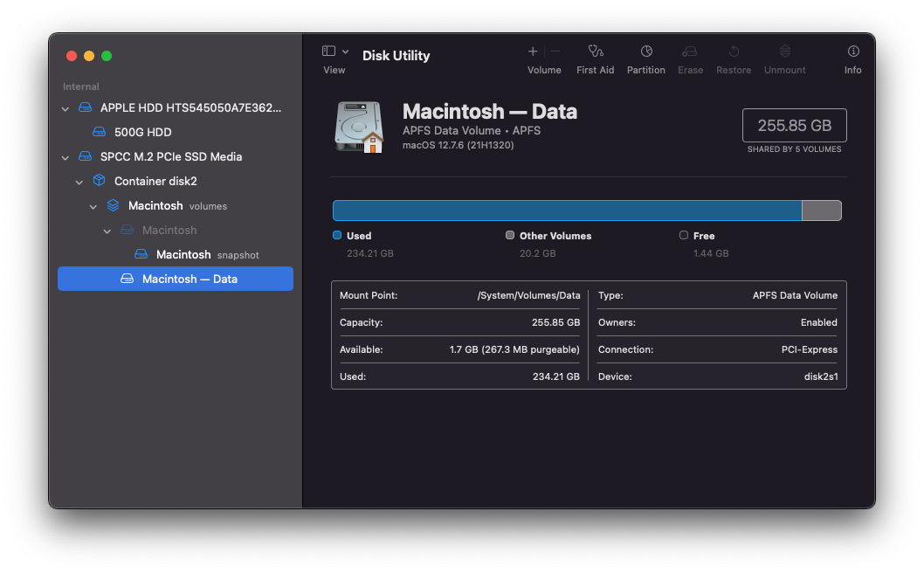924x573 pixels.
Task: Select the 500G HDD volume
Action: click(x=142, y=133)
